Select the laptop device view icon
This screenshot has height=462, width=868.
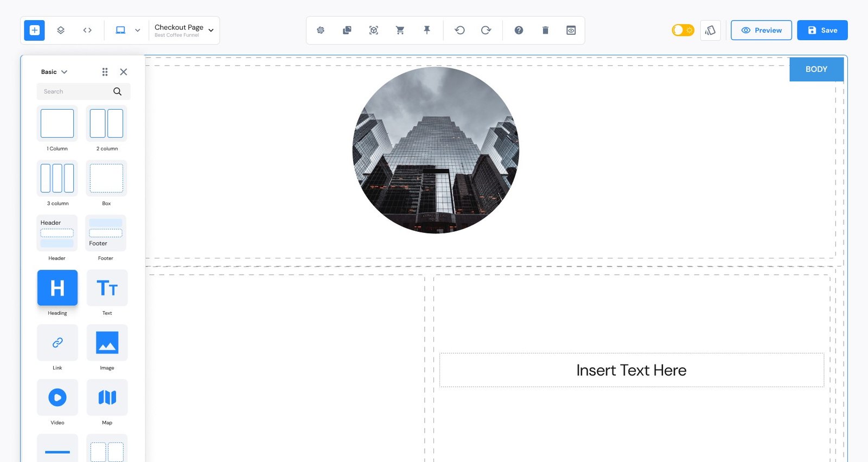pyautogui.click(x=120, y=30)
